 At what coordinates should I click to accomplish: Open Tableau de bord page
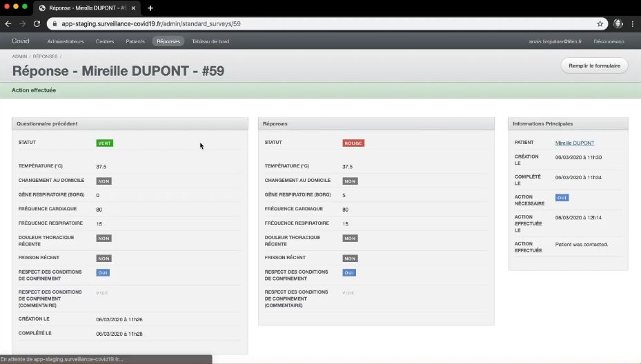210,41
